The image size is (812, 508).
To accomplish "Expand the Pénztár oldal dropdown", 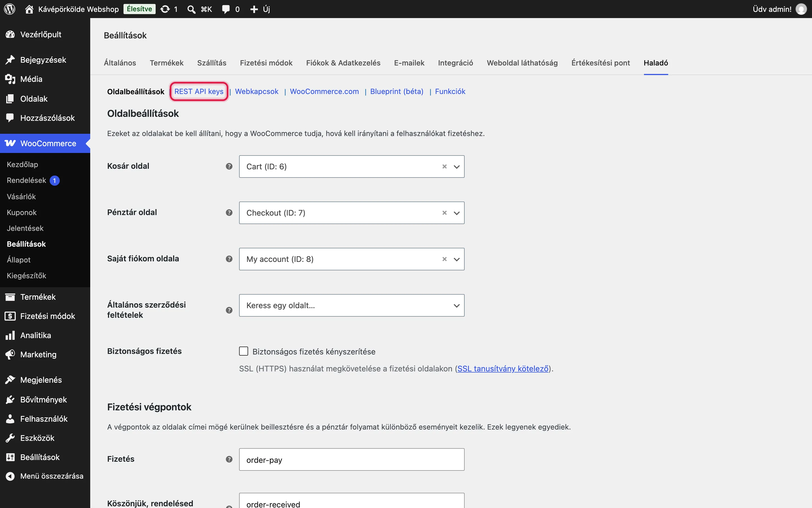I will click(457, 213).
